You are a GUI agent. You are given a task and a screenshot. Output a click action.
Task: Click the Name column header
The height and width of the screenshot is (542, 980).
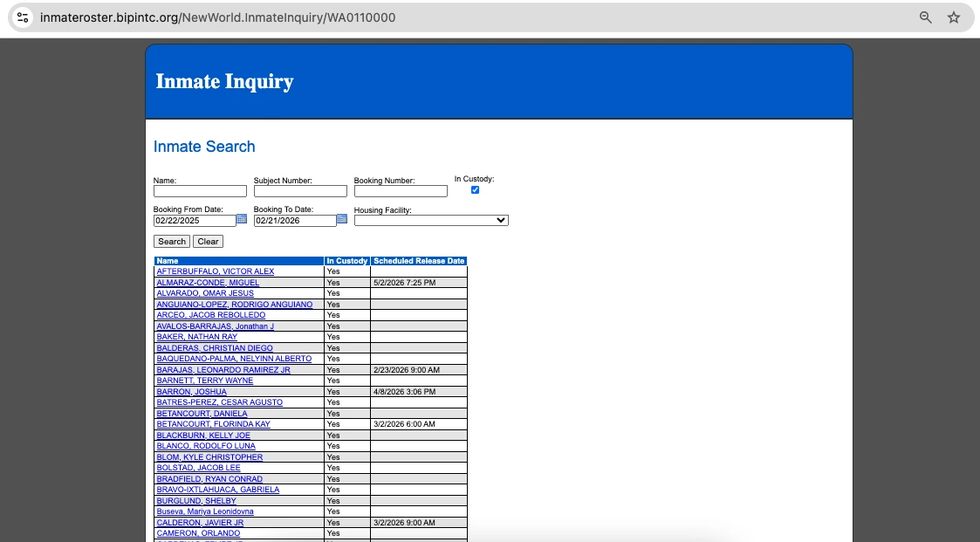pos(239,261)
